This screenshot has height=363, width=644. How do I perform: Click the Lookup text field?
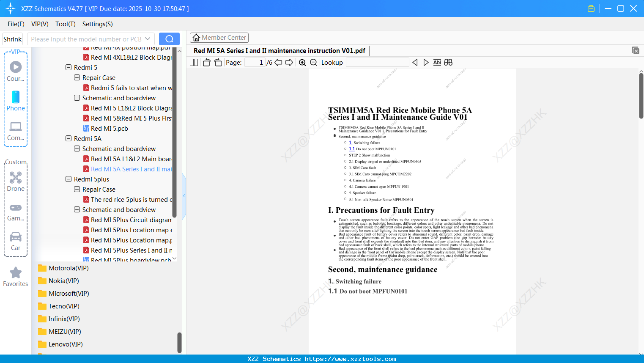click(378, 63)
